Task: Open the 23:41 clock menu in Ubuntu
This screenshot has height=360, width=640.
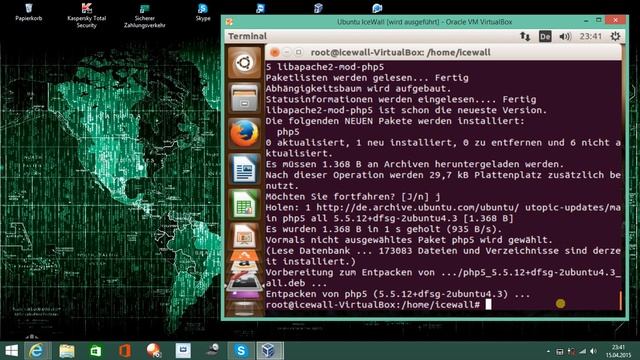Action: (x=591, y=36)
